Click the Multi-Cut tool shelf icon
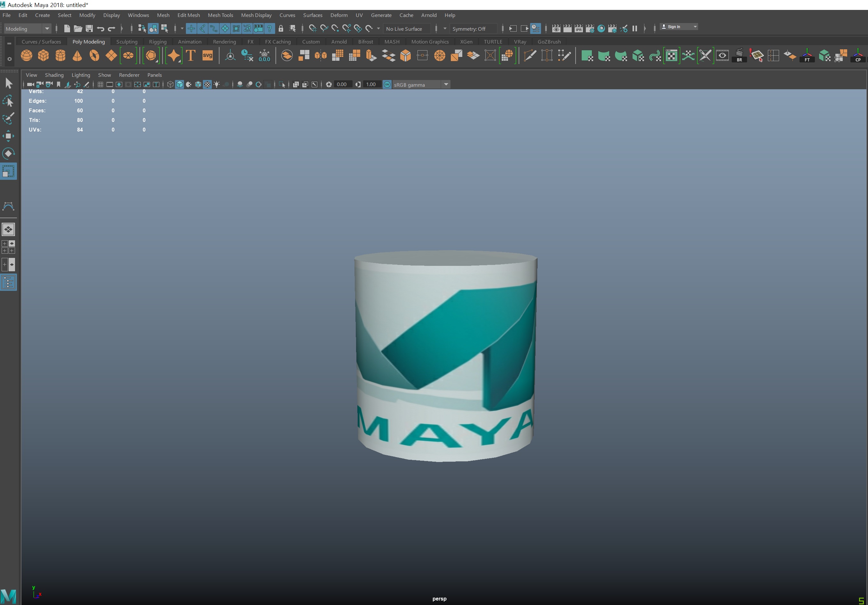 [x=530, y=56]
